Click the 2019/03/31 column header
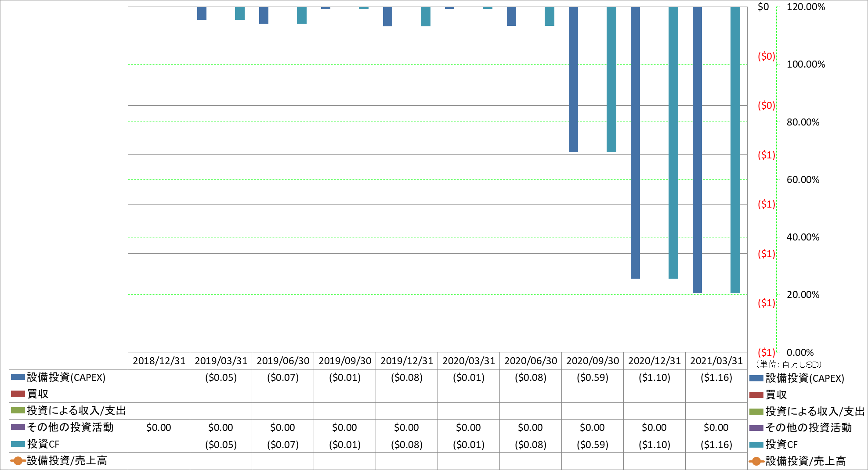This screenshot has width=868, height=470. [221, 361]
